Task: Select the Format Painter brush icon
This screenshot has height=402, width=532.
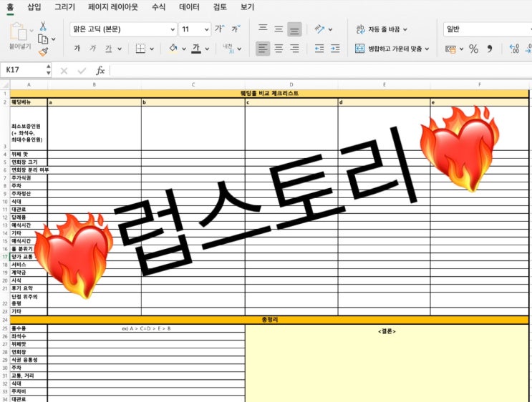Action: point(44,52)
